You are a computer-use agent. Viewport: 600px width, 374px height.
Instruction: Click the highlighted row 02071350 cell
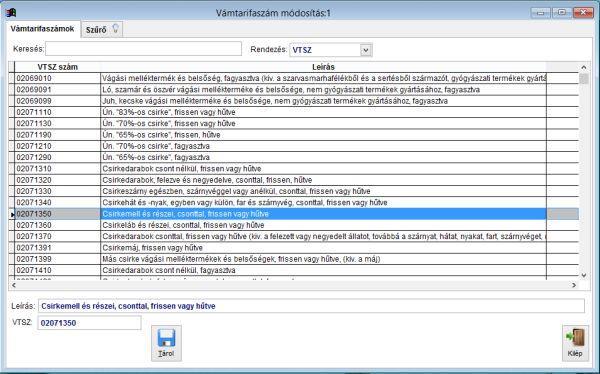pos(57,214)
